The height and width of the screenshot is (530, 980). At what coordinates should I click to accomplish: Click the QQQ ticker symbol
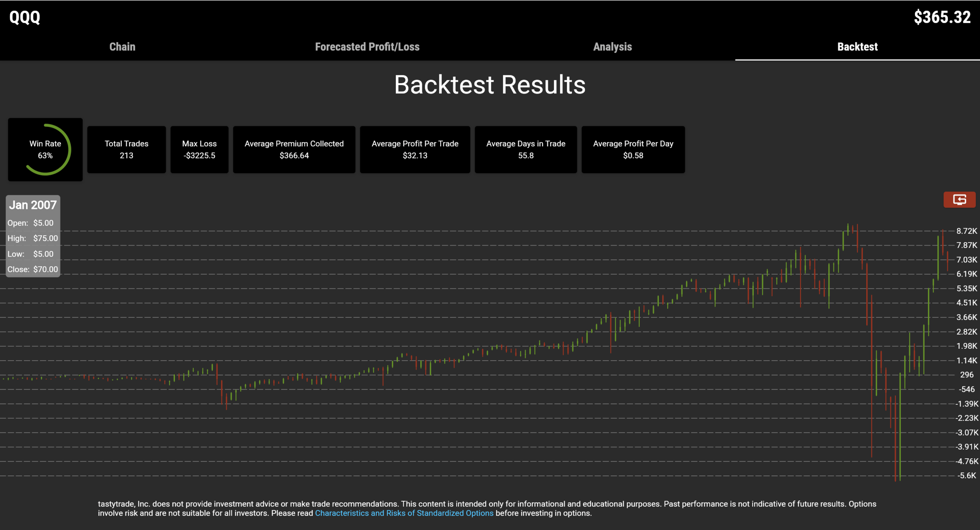pos(25,17)
